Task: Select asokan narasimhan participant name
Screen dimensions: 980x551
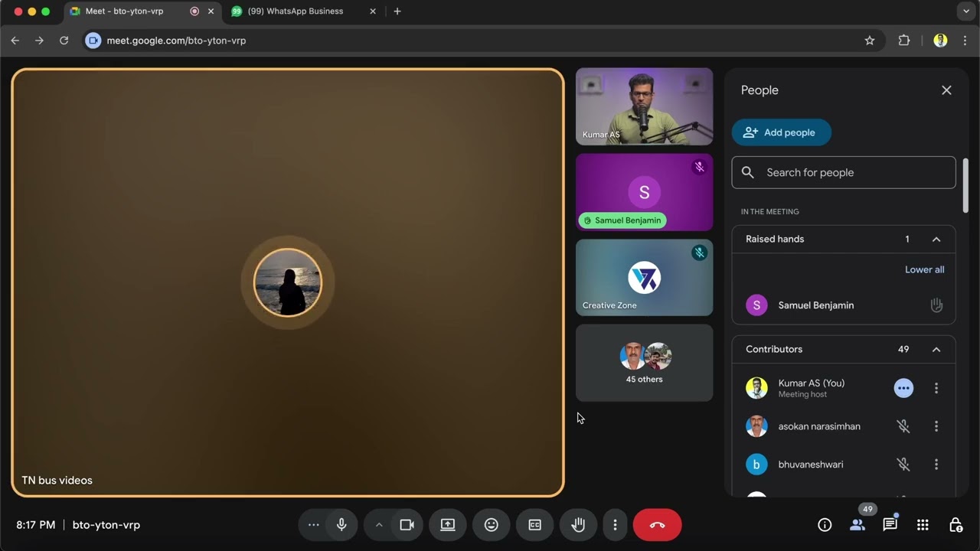Action: coord(819,426)
